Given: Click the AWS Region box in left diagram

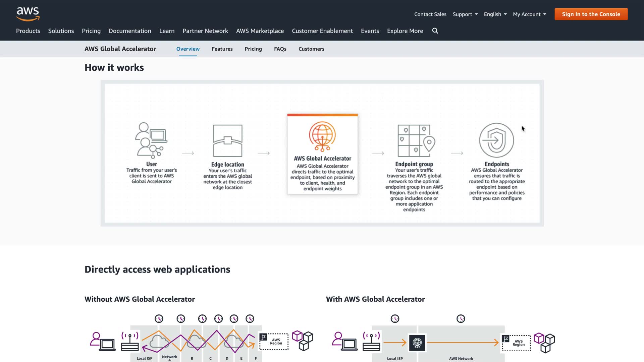Looking at the screenshot, I should point(274,342).
